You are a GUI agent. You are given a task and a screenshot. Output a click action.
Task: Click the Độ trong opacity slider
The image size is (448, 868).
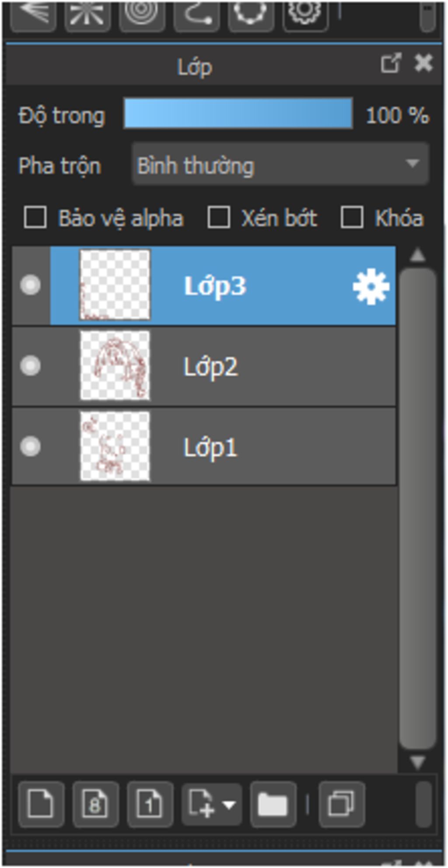coord(238,113)
